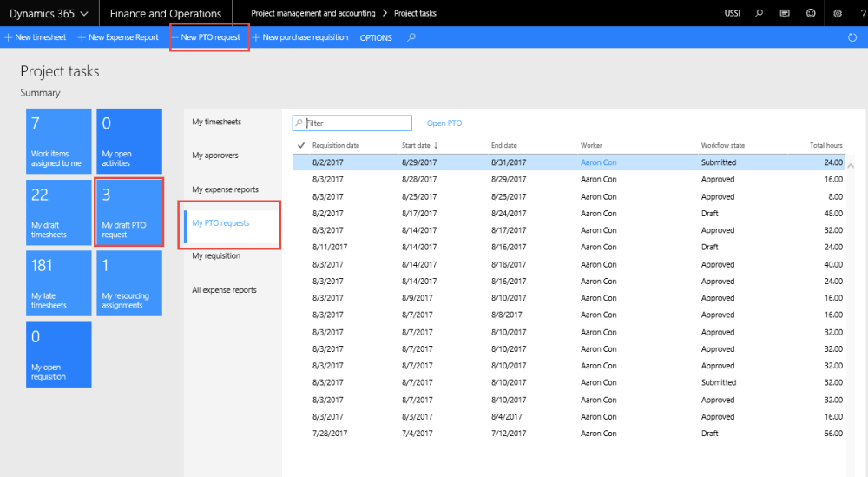The image size is (868, 477).
Task: Click the New timesheet plus button
Action: point(36,37)
